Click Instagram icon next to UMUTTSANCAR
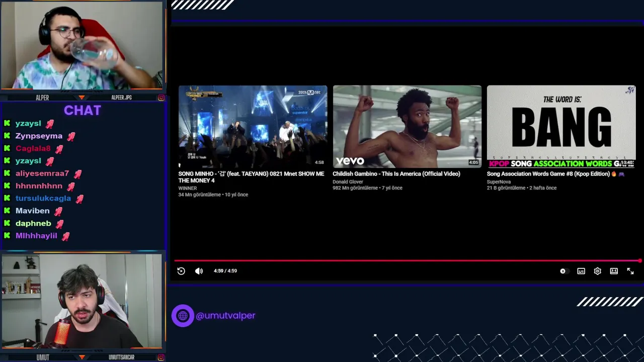644x362 pixels. (161, 357)
